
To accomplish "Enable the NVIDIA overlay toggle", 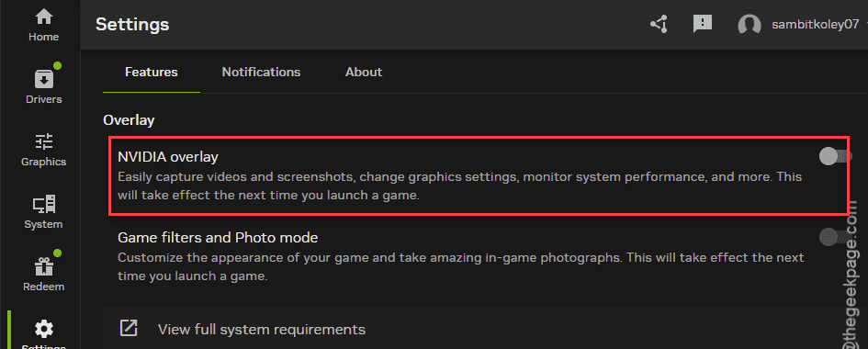I will point(835,157).
